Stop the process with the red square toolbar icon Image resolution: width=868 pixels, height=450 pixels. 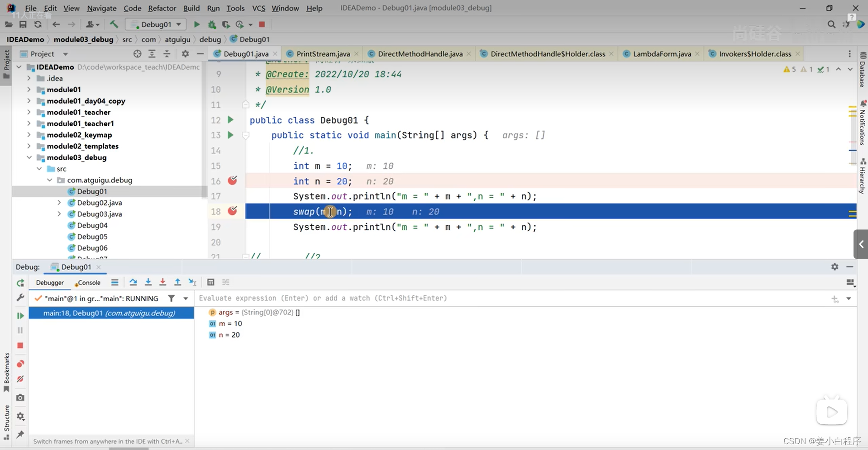(x=262, y=24)
